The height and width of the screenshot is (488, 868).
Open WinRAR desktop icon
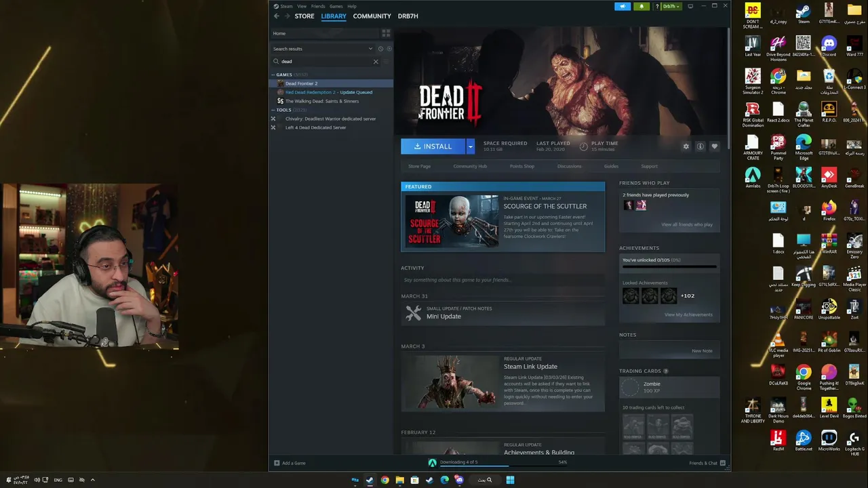829,243
